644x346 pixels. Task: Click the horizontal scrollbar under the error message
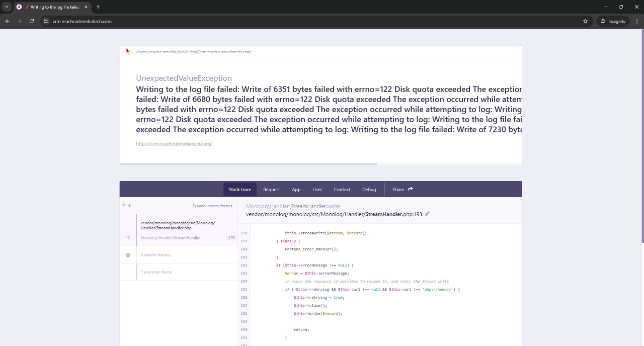click(x=248, y=164)
